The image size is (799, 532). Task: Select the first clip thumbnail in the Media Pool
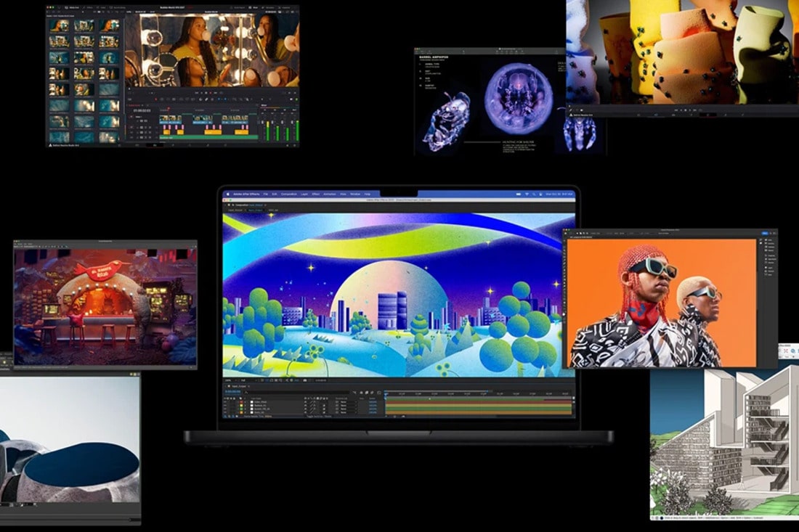pyautogui.click(x=59, y=25)
